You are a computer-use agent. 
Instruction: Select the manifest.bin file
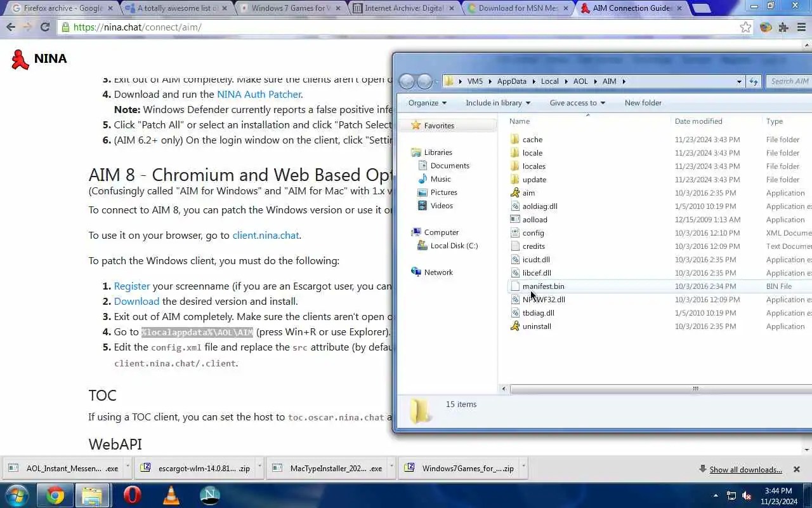pyautogui.click(x=543, y=286)
